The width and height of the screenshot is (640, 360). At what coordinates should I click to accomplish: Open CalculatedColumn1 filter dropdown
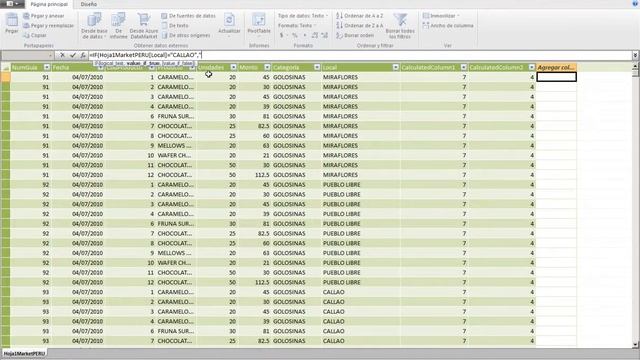464,67
